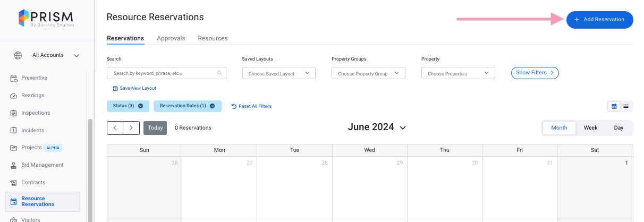The width and height of the screenshot is (644, 222).
Task: Switch to the Approvals tab
Action: (171, 38)
